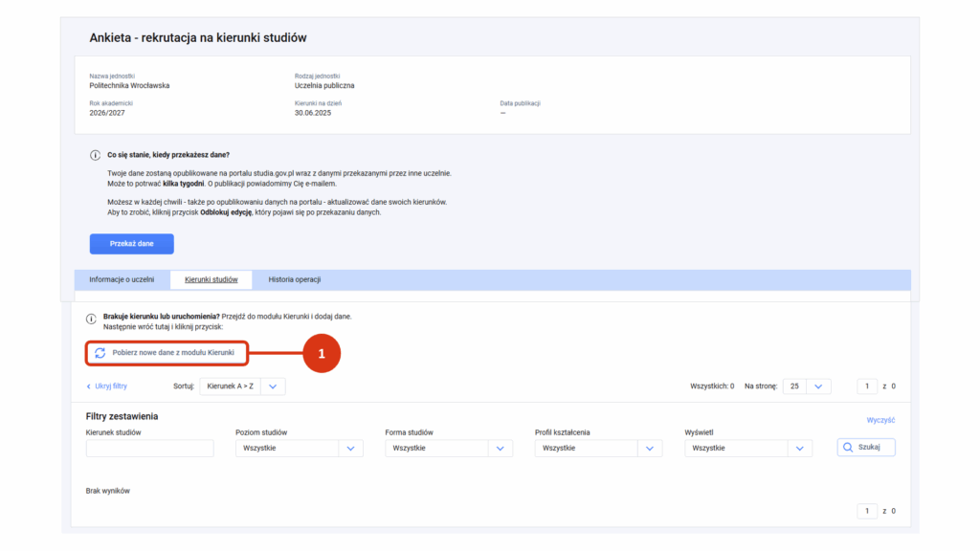Click info icon beside 'Co się stanie' heading
Screen dimensions: 980x551
coord(95,155)
